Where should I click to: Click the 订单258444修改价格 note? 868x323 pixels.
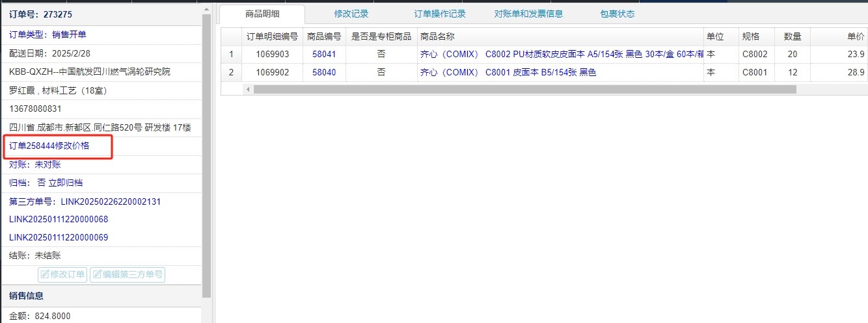pos(49,146)
